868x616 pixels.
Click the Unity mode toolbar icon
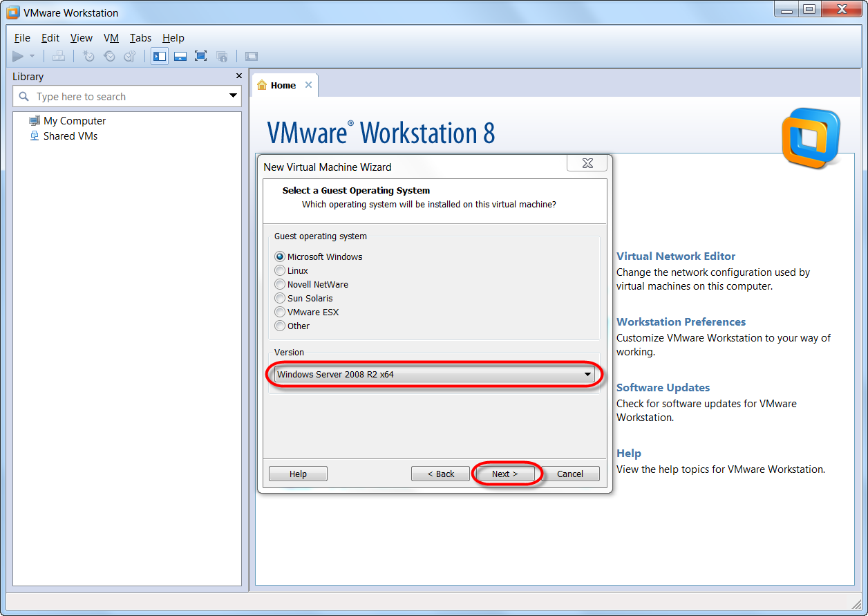pyautogui.click(x=222, y=57)
